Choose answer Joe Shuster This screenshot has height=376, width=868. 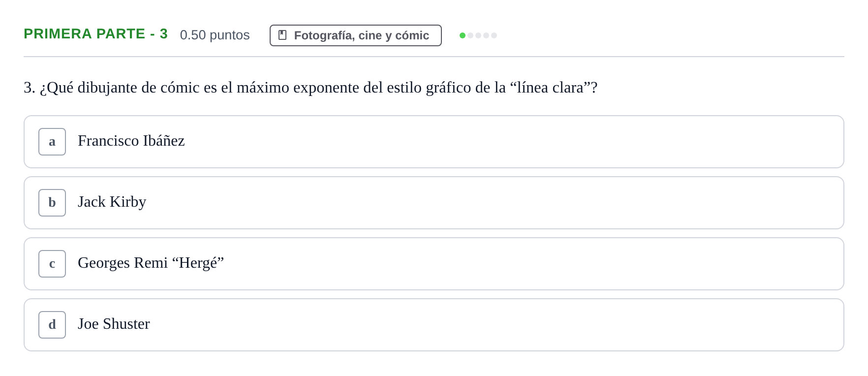coord(114,324)
